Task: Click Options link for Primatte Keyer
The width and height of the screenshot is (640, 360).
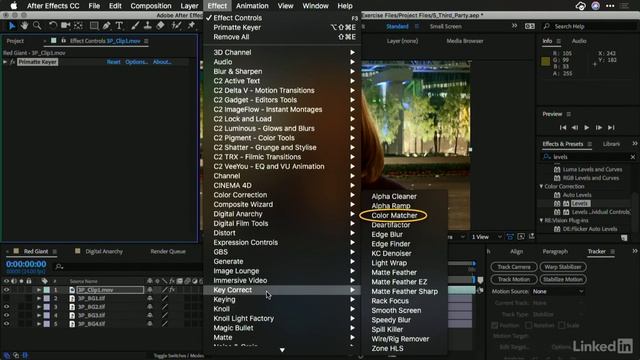Action: tap(137, 62)
